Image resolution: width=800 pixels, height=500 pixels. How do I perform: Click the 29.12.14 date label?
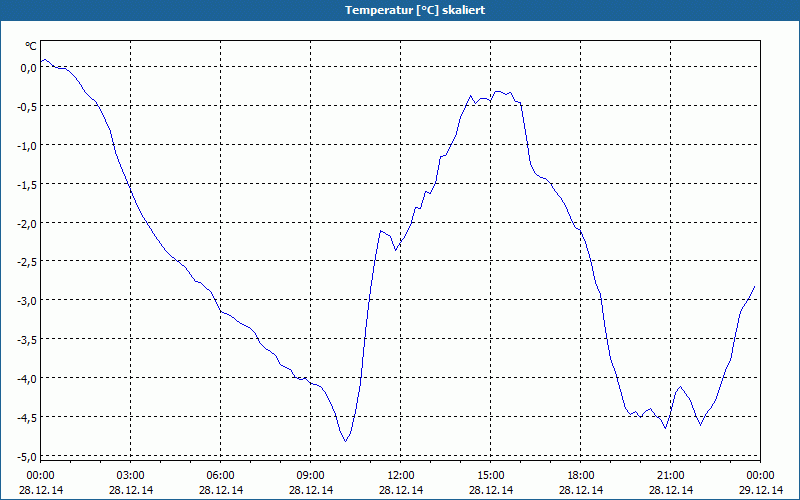pos(761,490)
